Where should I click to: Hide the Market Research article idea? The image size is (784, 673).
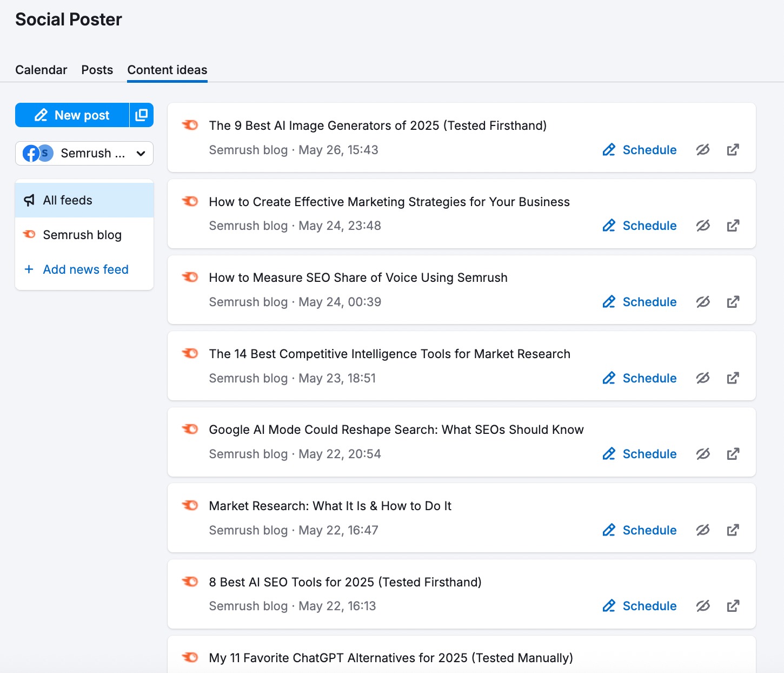[x=702, y=530]
